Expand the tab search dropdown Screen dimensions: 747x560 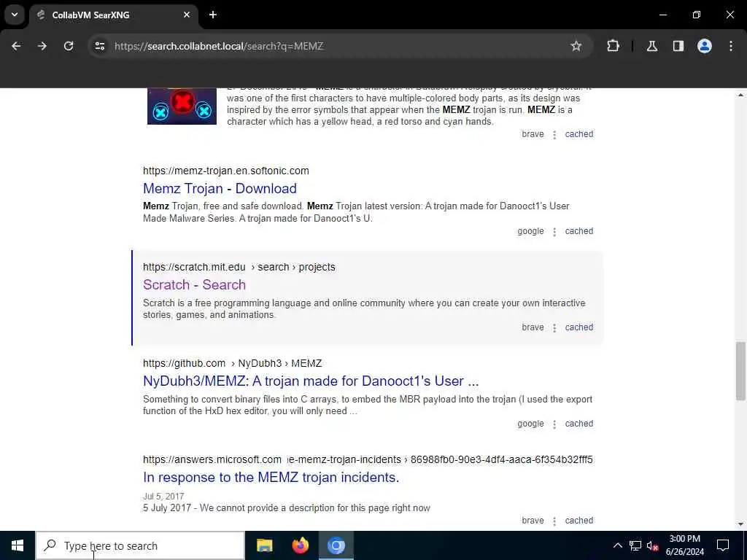tap(15, 15)
